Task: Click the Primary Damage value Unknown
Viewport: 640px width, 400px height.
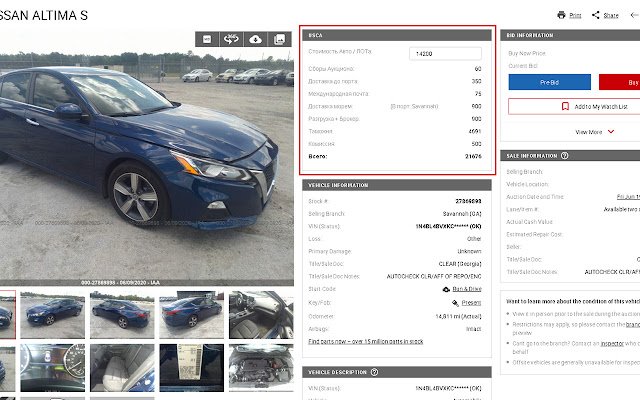Action: click(469, 251)
